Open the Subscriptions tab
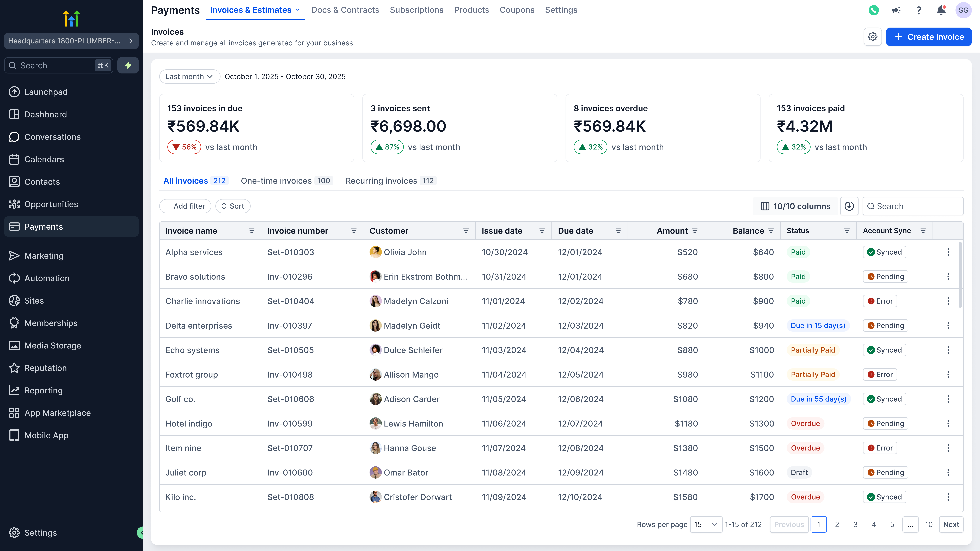The width and height of the screenshot is (980, 551). point(417,10)
